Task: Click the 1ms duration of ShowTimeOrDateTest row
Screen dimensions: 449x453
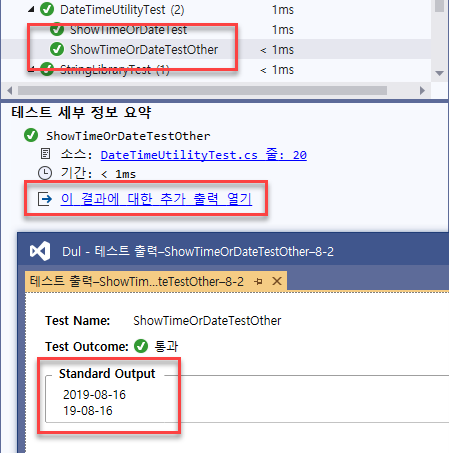Action: tap(283, 30)
